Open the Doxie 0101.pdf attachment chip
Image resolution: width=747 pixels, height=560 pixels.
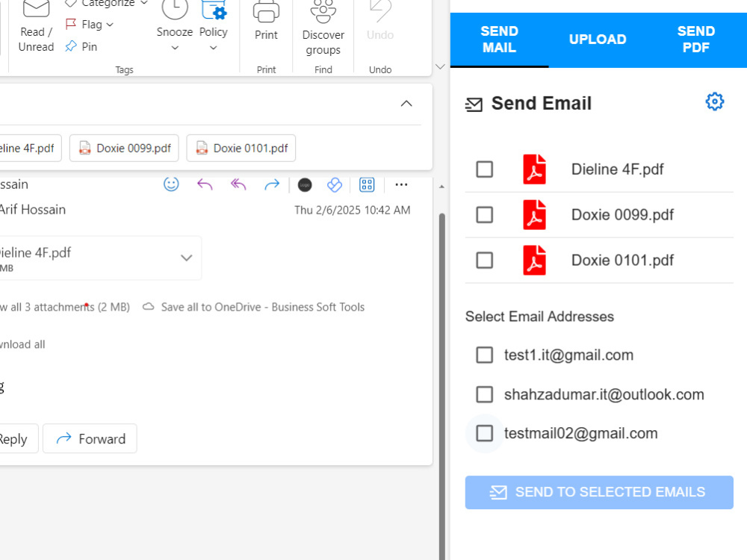pyautogui.click(x=241, y=148)
